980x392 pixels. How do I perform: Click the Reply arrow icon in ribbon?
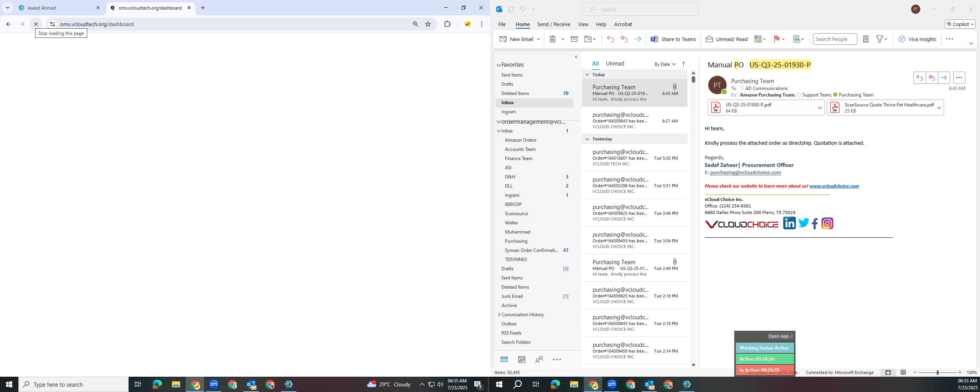[x=610, y=39]
